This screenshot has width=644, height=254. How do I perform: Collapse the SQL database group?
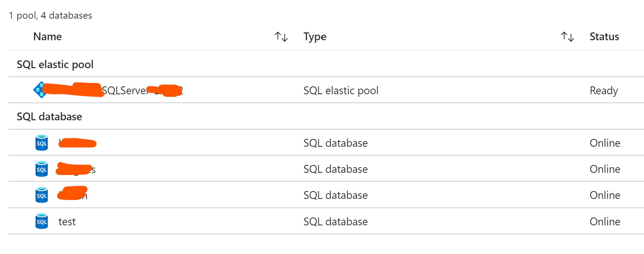49,117
